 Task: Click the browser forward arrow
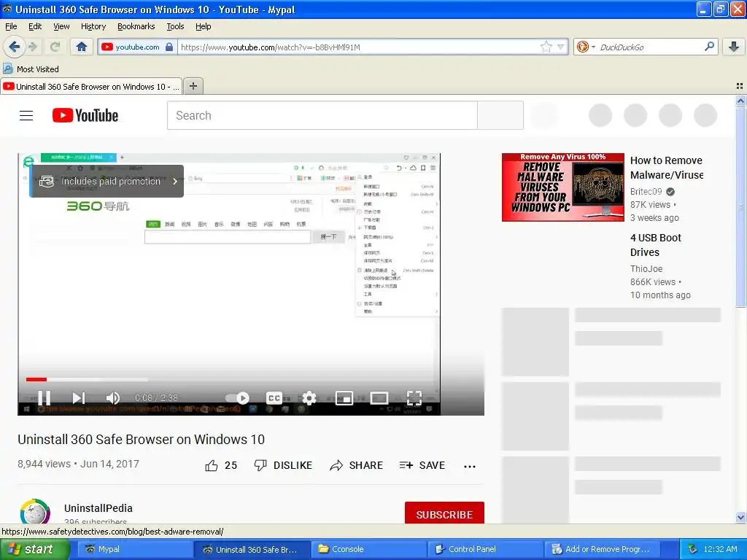click(x=33, y=47)
